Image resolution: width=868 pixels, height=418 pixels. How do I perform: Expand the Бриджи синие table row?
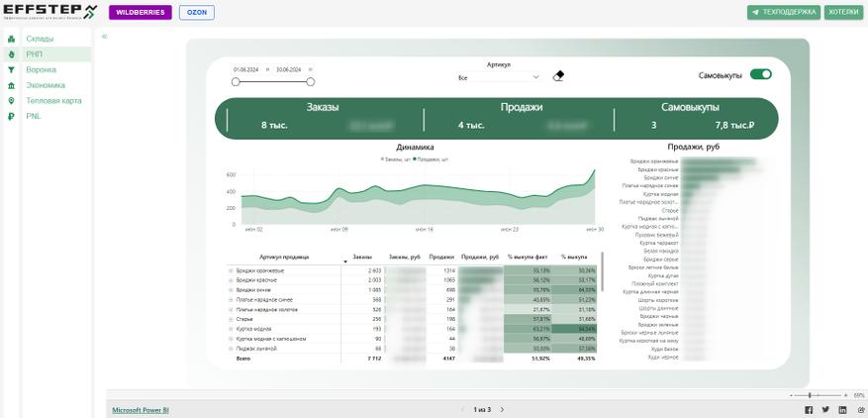tap(231, 290)
